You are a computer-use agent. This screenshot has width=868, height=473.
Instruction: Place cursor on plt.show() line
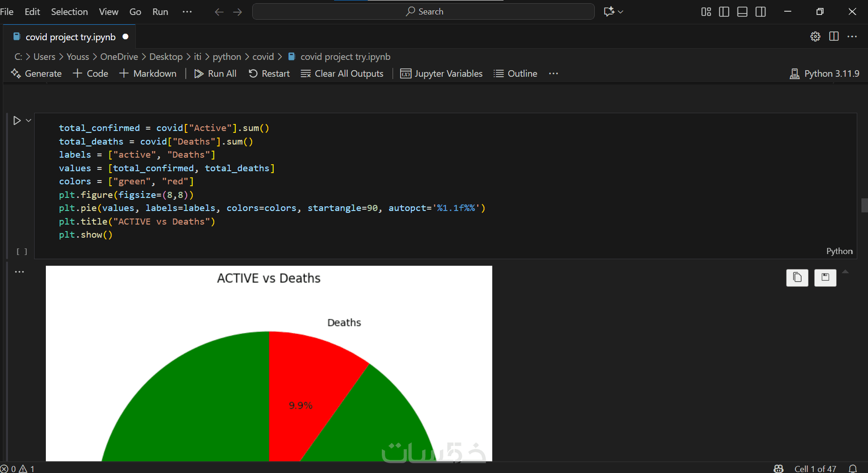click(x=86, y=235)
